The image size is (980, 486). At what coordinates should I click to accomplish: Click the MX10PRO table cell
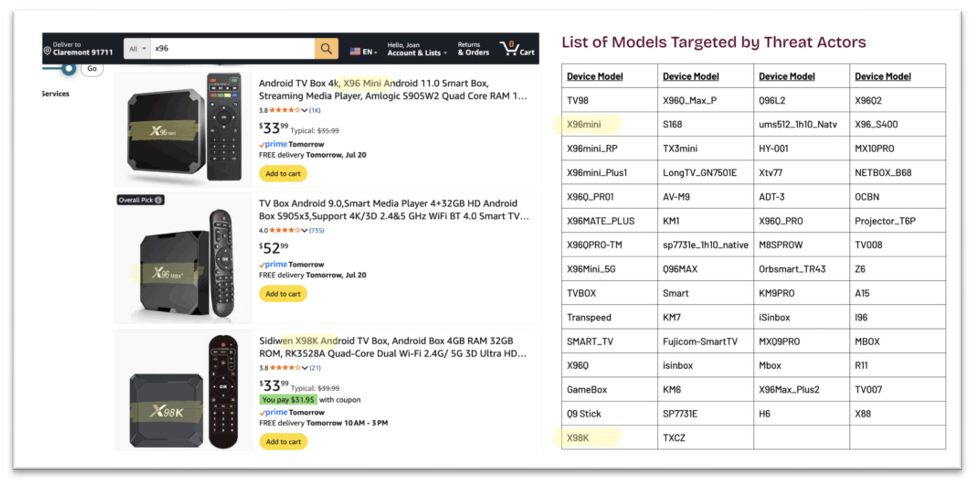pos(898,148)
